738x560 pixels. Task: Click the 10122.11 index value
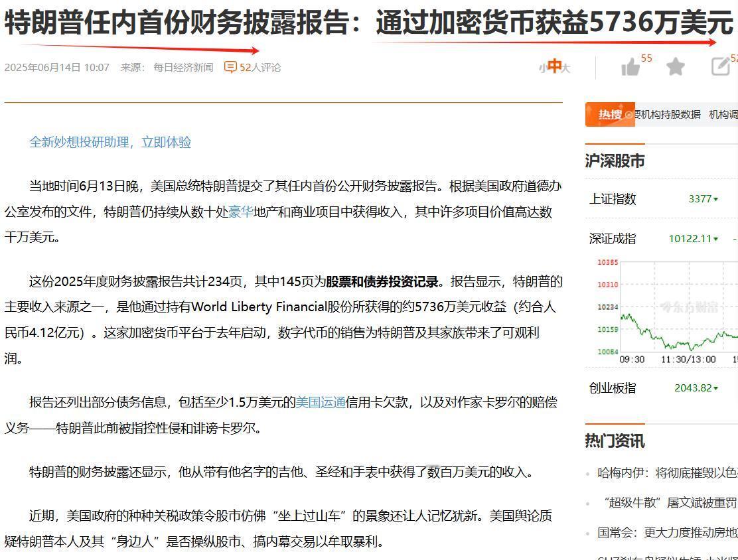(690, 239)
